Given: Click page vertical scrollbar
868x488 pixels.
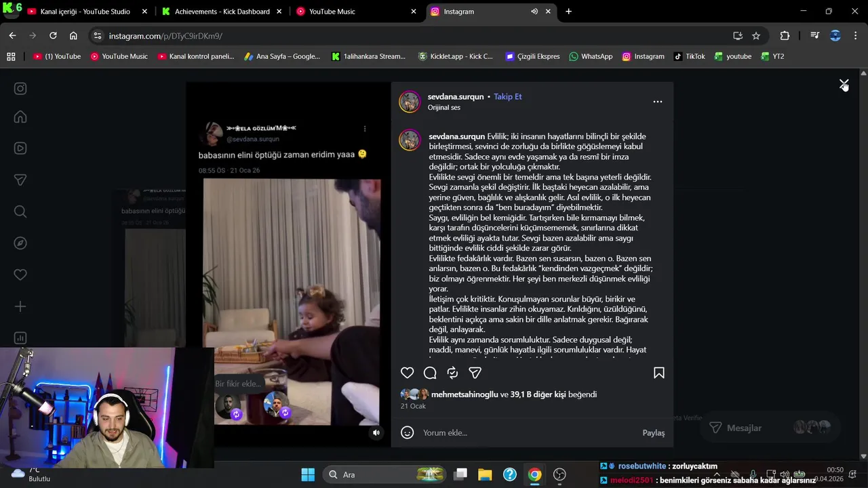Looking at the screenshot, I should 863,264.
